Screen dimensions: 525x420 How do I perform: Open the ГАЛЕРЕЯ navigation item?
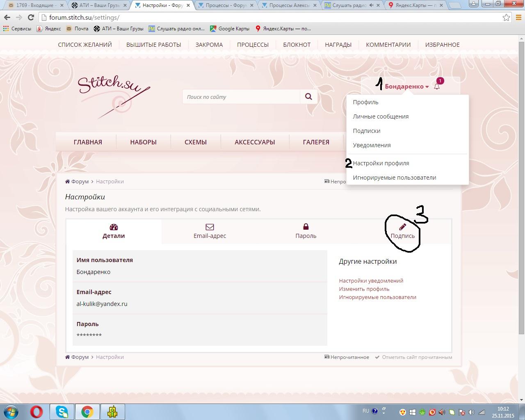coord(316,142)
